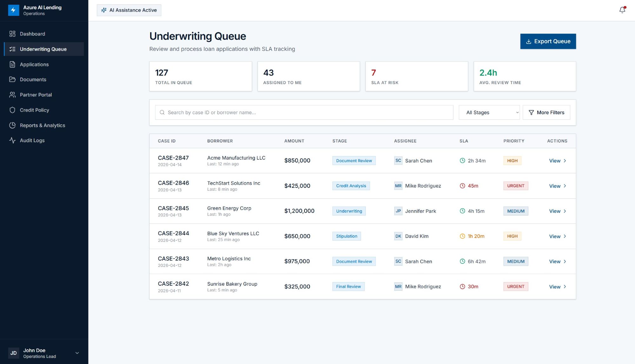Screen dimensions: 635x364
Task: View case CASE-2844
Action: [x=558, y=236]
